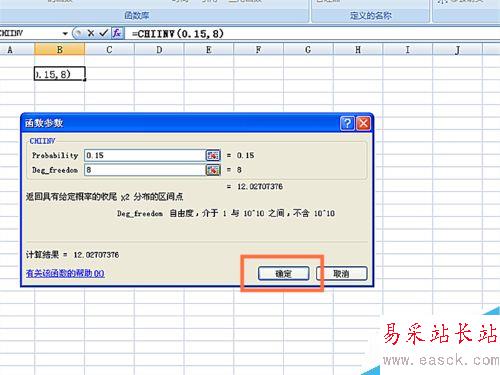
Task: Click the Deg_freedom input field
Action: click(x=145, y=170)
